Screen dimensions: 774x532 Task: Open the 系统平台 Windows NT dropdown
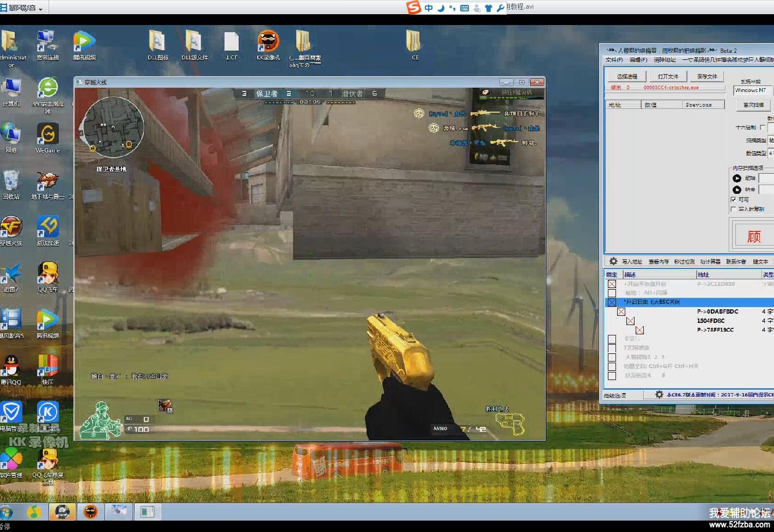click(752, 90)
